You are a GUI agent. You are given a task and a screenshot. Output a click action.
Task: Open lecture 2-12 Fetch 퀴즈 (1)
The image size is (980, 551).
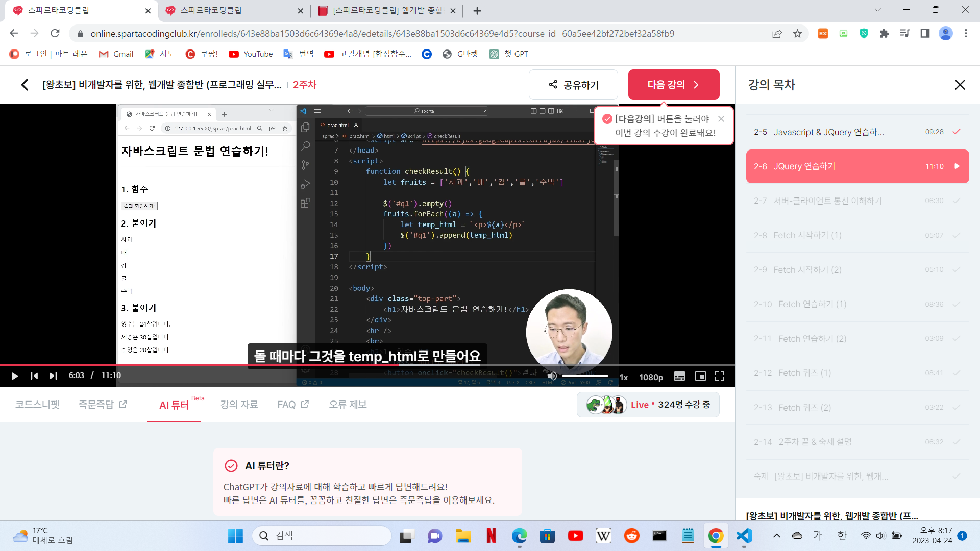point(857,373)
